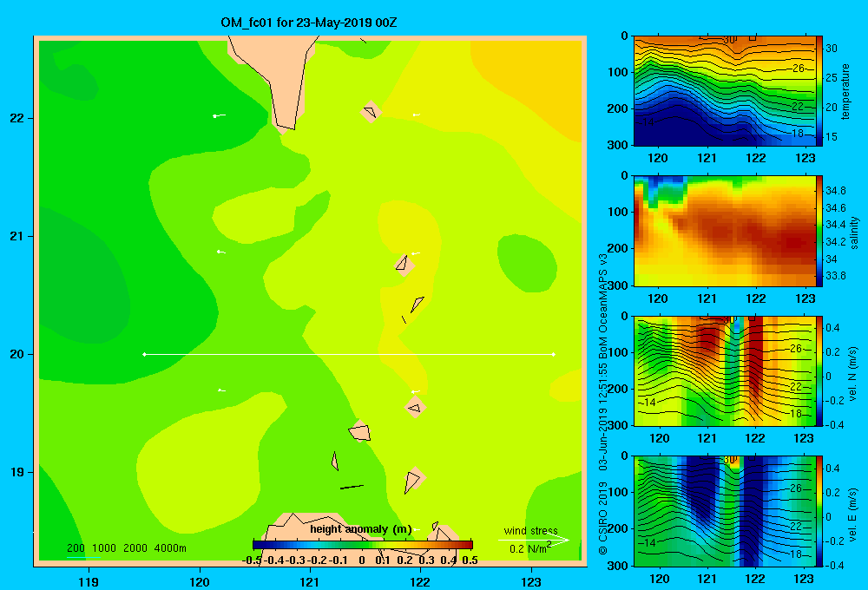
Task: Click the 'temperature' colorbar axis label
Action: click(845, 91)
